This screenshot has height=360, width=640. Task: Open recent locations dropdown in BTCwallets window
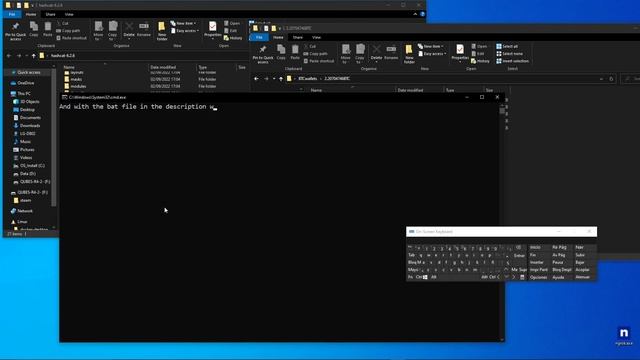coord(274,78)
